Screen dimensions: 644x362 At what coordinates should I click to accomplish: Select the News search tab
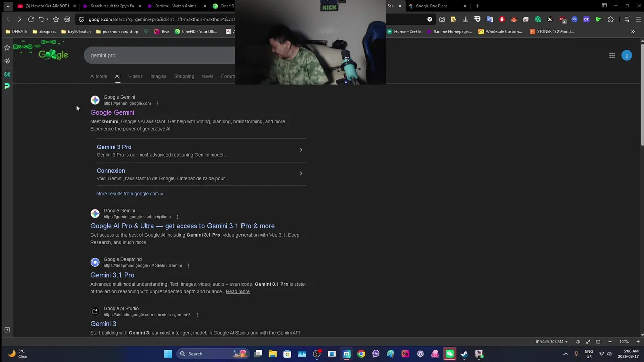coord(207,76)
